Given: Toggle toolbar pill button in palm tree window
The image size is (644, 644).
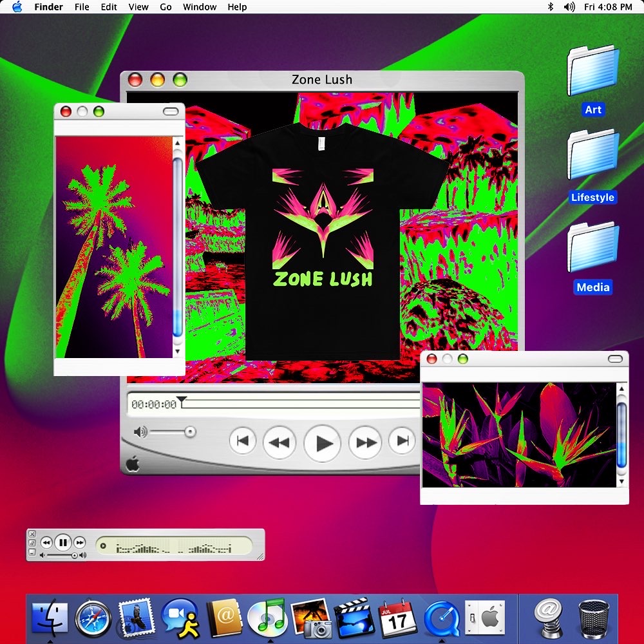Looking at the screenshot, I should click(x=171, y=111).
